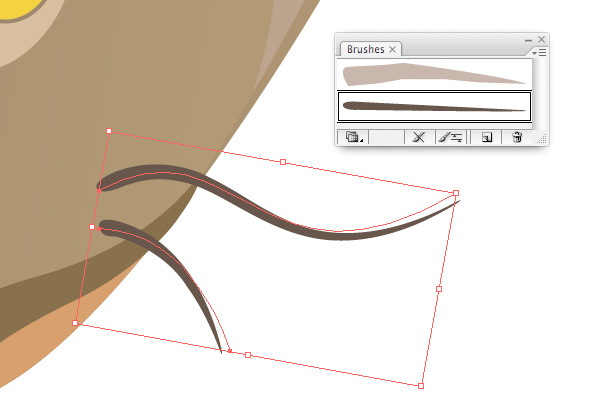
Task: Create a New Brush icon
Action: [x=486, y=137]
